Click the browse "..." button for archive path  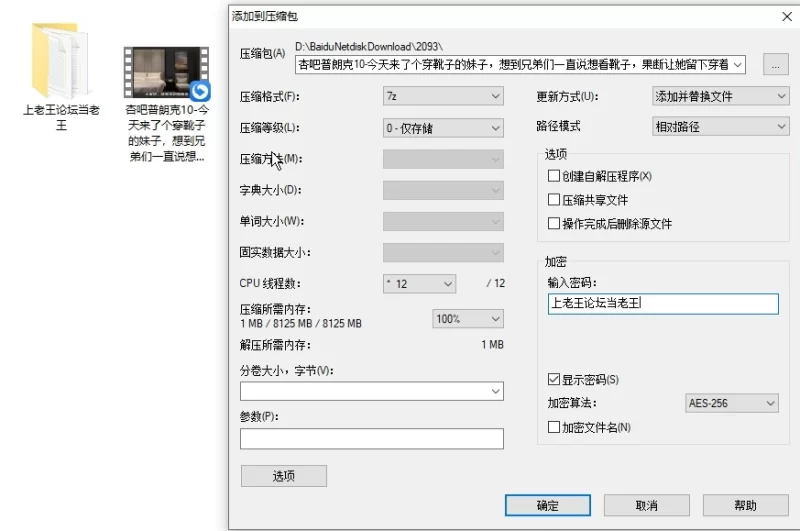pyautogui.click(x=775, y=65)
